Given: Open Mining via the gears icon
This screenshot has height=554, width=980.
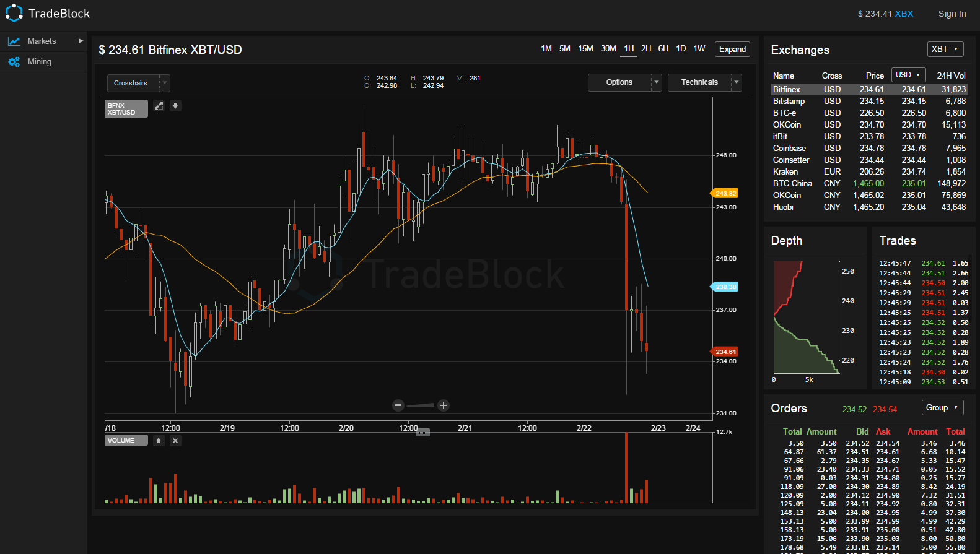Looking at the screenshot, I should 14,62.
